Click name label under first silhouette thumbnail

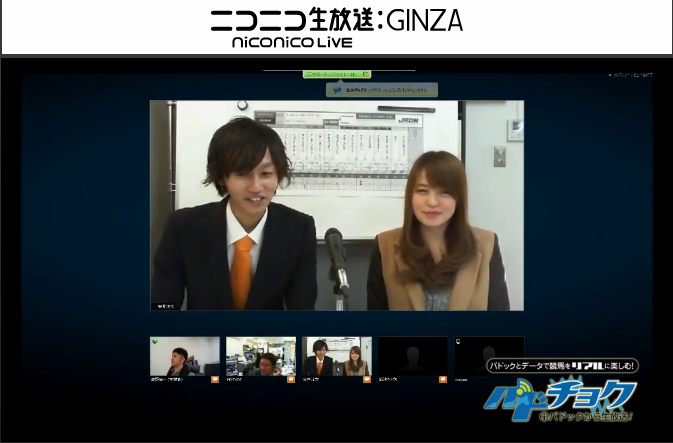(x=388, y=379)
